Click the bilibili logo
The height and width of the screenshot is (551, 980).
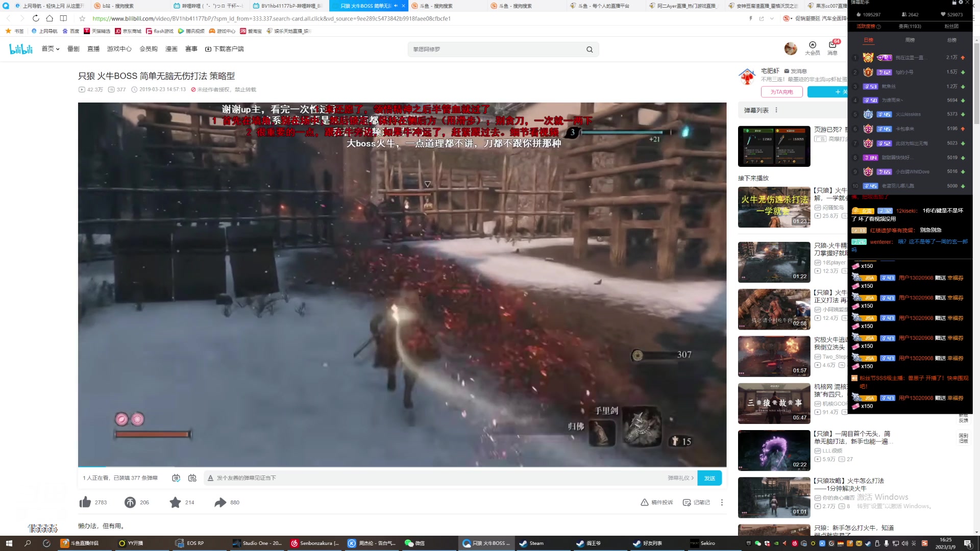(x=21, y=49)
